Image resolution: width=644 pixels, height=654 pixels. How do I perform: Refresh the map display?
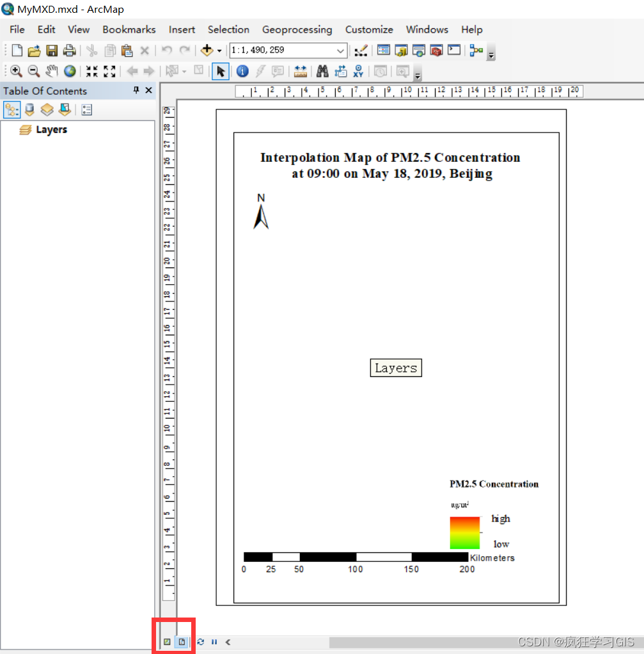point(201,642)
